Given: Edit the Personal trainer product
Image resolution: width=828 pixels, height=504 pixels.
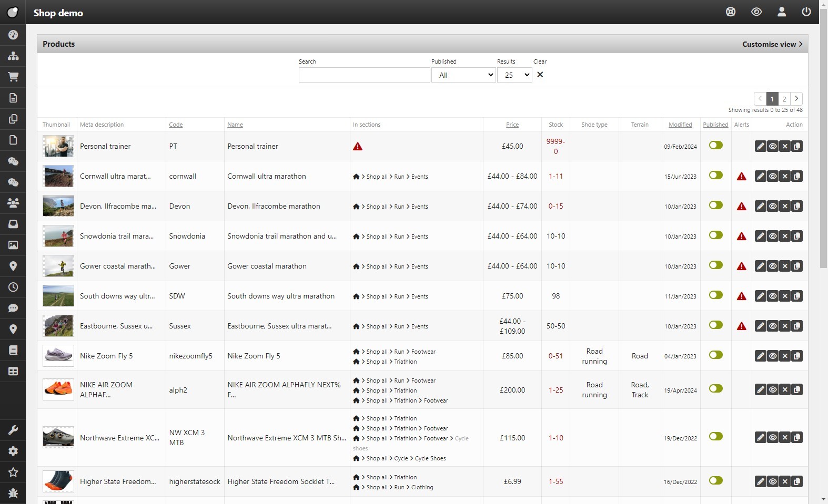Looking at the screenshot, I should point(760,146).
